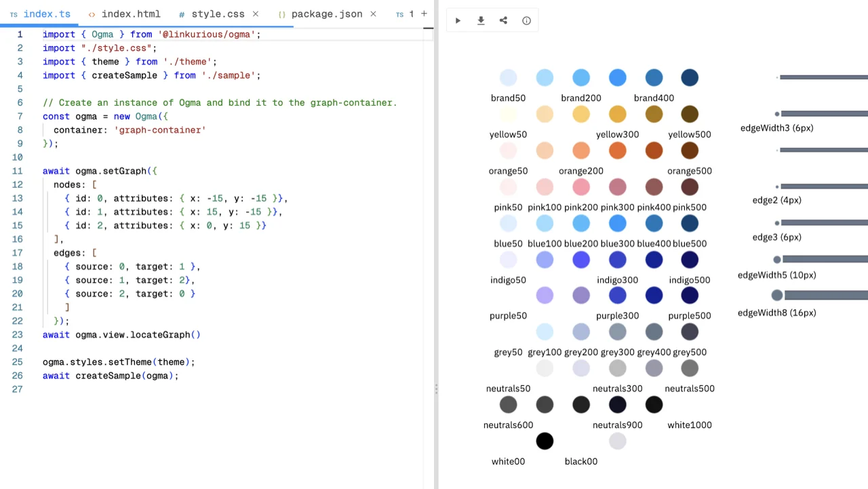Select the neutrals600 color node

[x=508, y=404]
